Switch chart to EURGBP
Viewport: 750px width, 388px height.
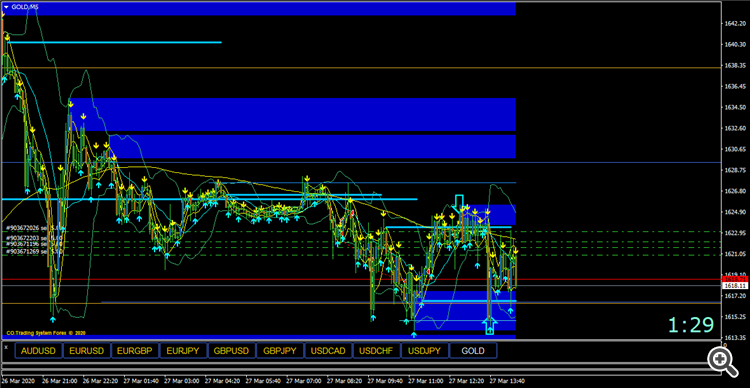click(135, 351)
